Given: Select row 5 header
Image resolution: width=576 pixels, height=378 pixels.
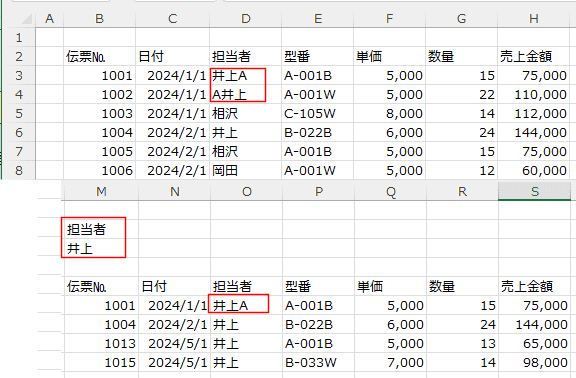Looking at the screenshot, I should tap(19, 114).
